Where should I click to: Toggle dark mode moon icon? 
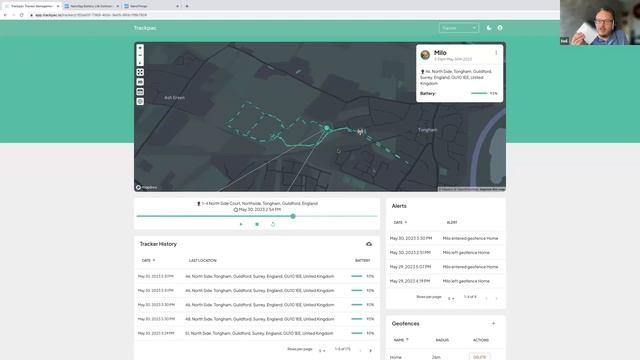tap(489, 28)
